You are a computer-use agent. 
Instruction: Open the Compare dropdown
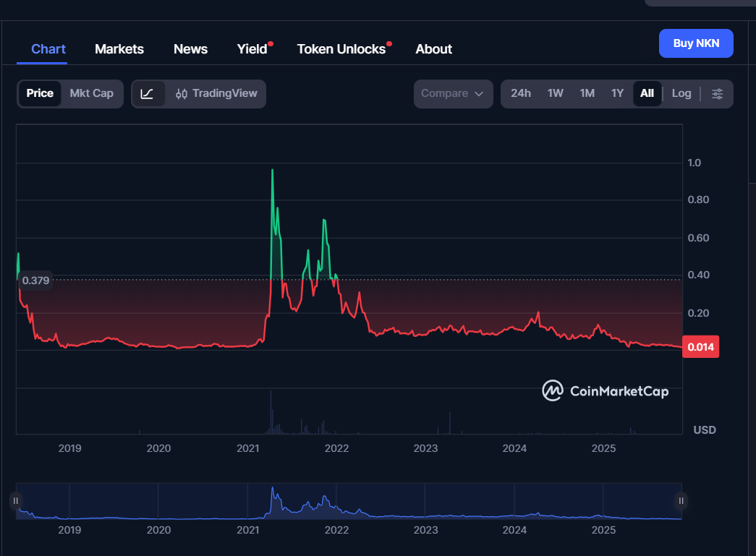[447, 93]
